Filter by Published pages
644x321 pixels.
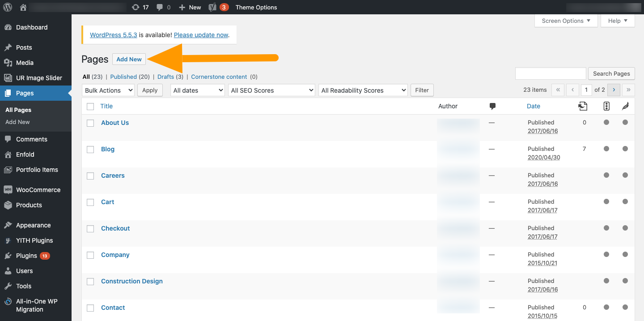click(123, 77)
